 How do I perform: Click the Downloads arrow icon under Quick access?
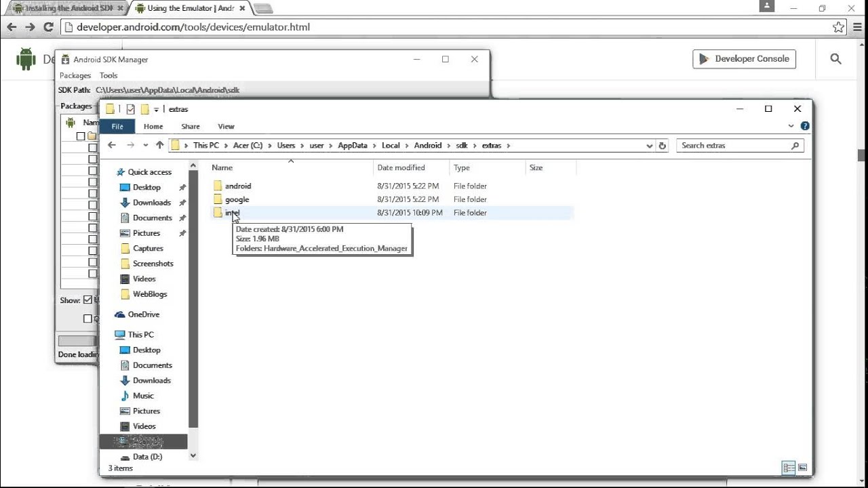(x=125, y=203)
